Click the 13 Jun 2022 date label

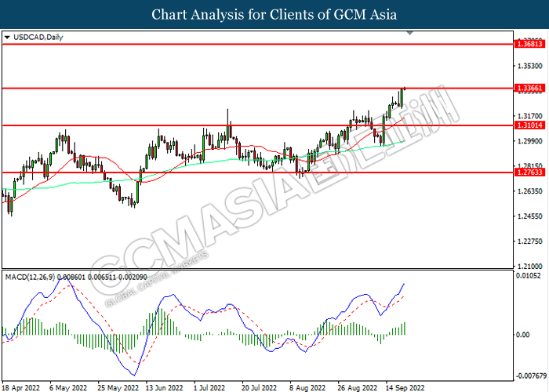(x=164, y=387)
